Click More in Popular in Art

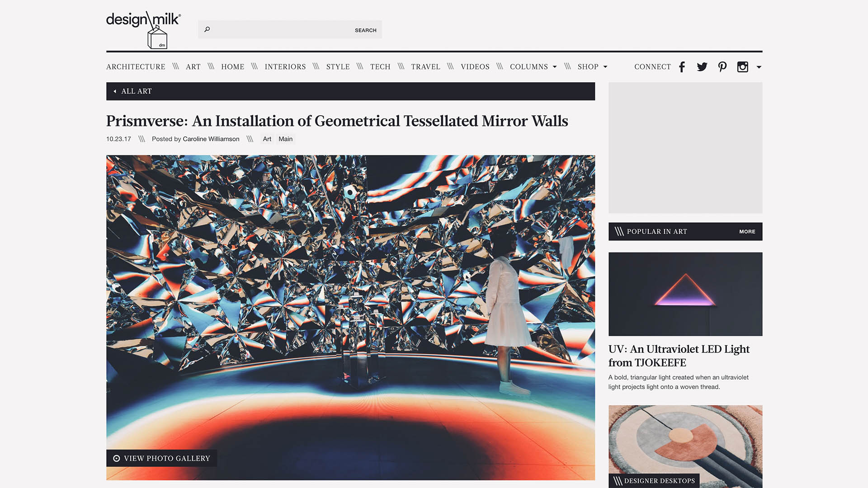click(747, 231)
